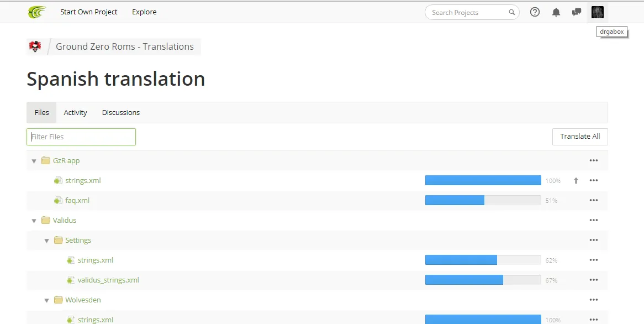Open the help question mark icon
644x324 pixels.
(535, 12)
